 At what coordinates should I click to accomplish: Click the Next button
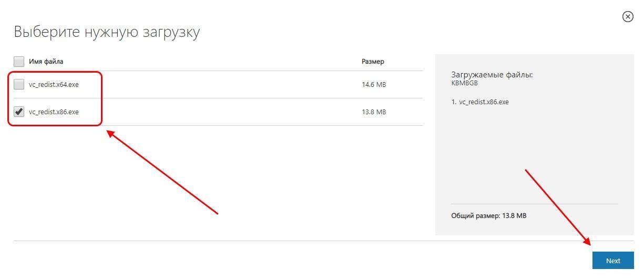click(613, 261)
